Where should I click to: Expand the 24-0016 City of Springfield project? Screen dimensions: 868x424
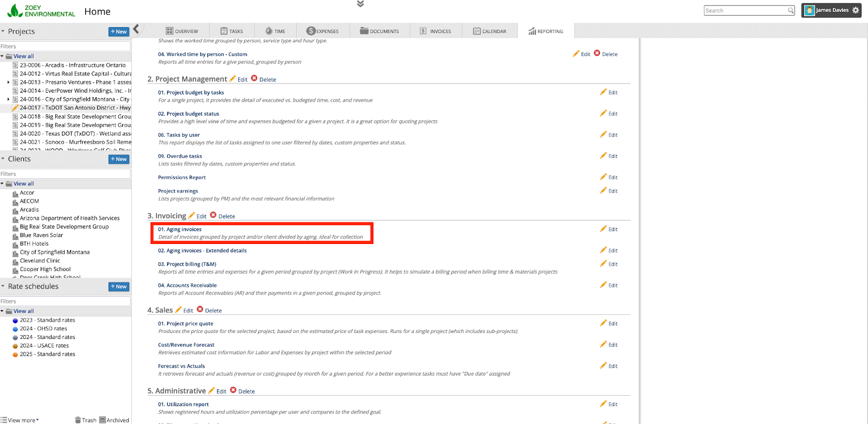[8, 99]
